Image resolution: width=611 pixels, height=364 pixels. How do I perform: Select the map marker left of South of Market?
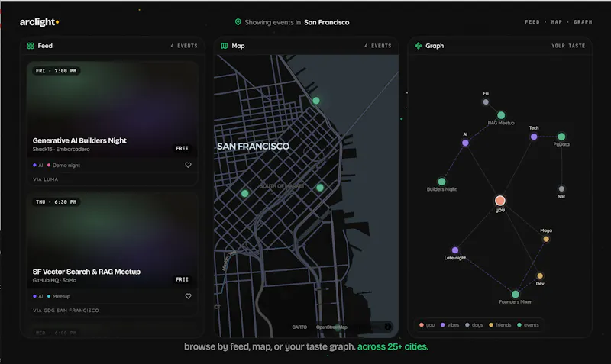point(244,194)
